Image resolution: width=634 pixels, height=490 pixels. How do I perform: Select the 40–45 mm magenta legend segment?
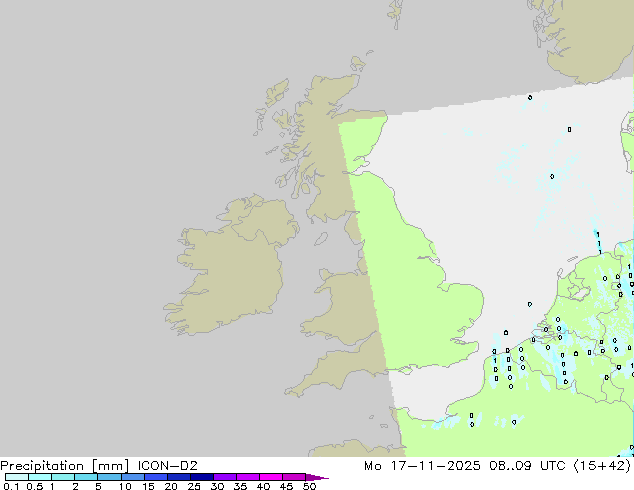coord(274,478)
